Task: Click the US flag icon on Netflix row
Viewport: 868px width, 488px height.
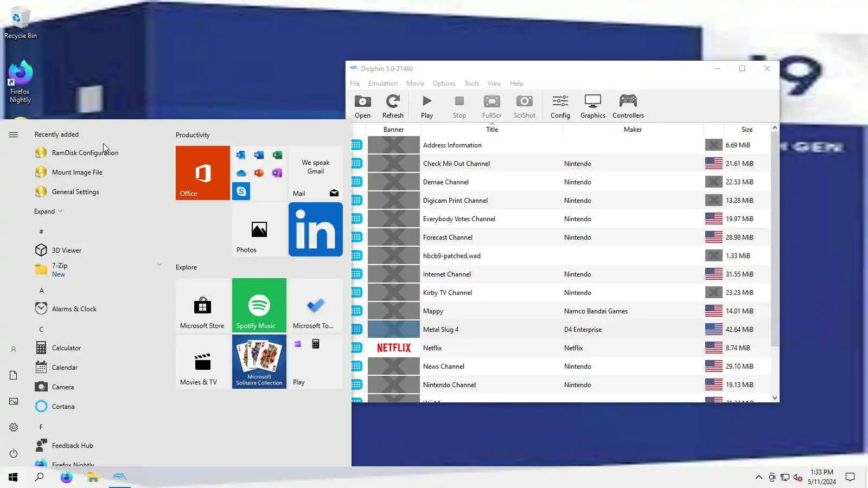Action: click(x=713, y=348)
